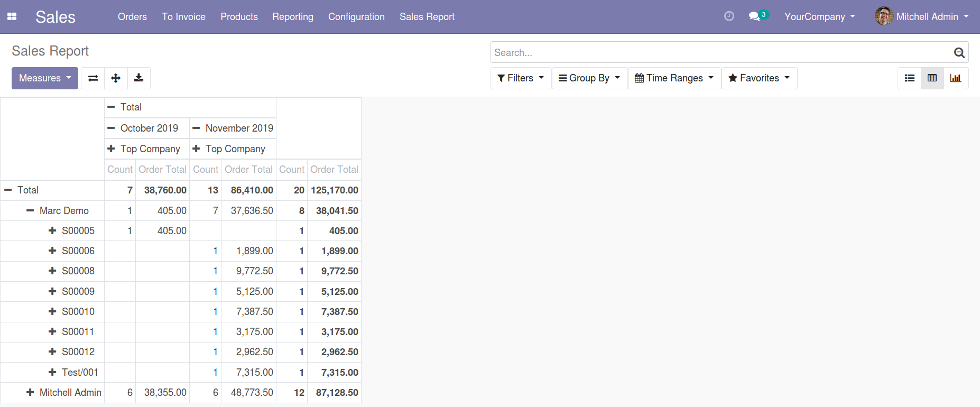The width and height of the screenshot is (980, 407).
Task: Open the conversations chat icon
Action: pyautogui.click(x=755, y=16)
